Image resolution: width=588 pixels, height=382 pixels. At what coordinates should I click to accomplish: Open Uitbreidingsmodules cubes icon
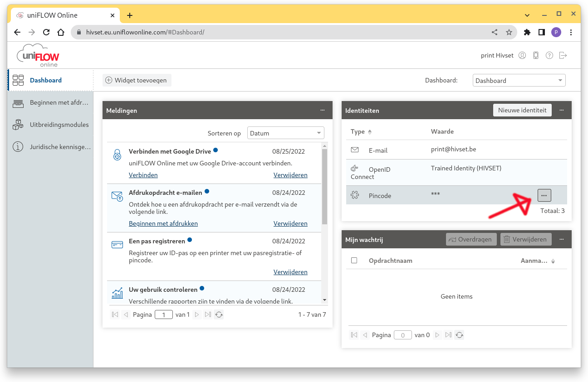click(x=18, y=125)
